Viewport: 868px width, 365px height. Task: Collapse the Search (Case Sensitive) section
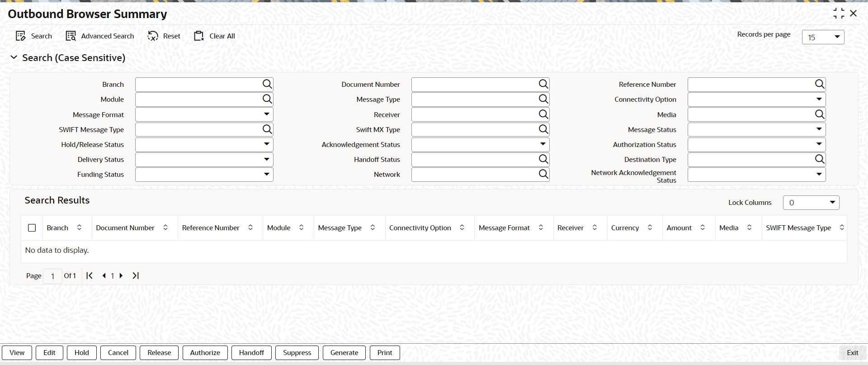coord(14,57)
